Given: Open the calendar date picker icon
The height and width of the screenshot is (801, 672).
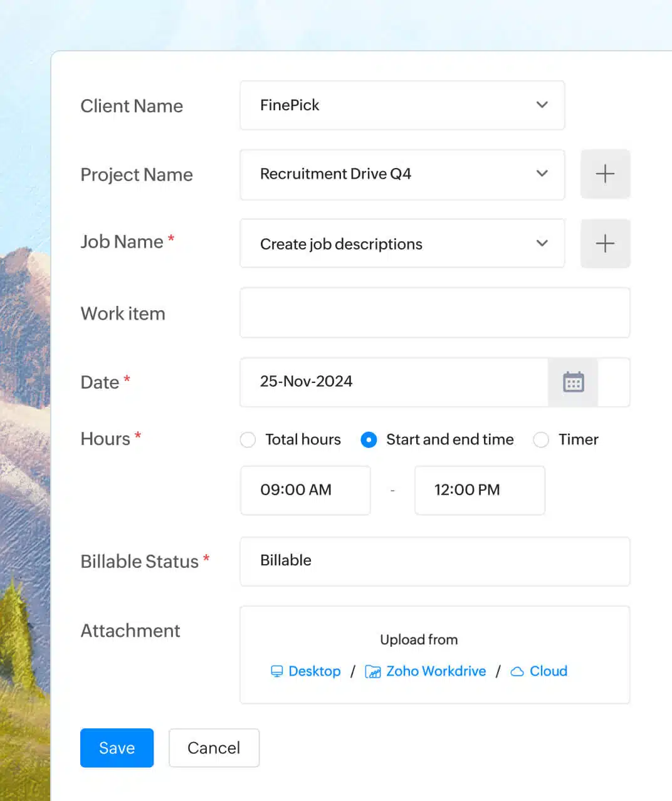Looking at the screenshot, I should [x=573, y=382].
